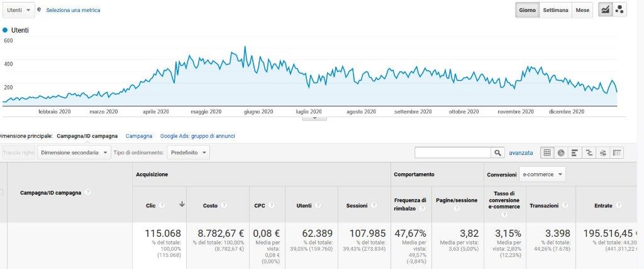Select the motion chart bubbles icon
The height and width of the screenshot is (269, 644).
click(619, 10)
